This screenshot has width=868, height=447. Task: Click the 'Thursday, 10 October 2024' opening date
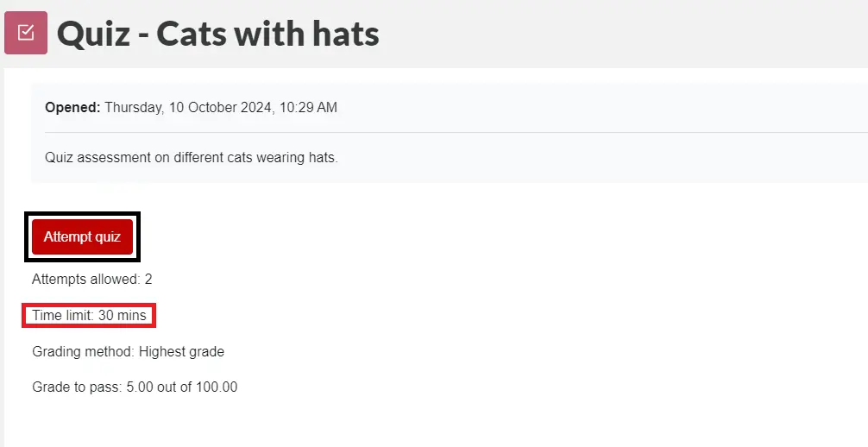[188, 108]
